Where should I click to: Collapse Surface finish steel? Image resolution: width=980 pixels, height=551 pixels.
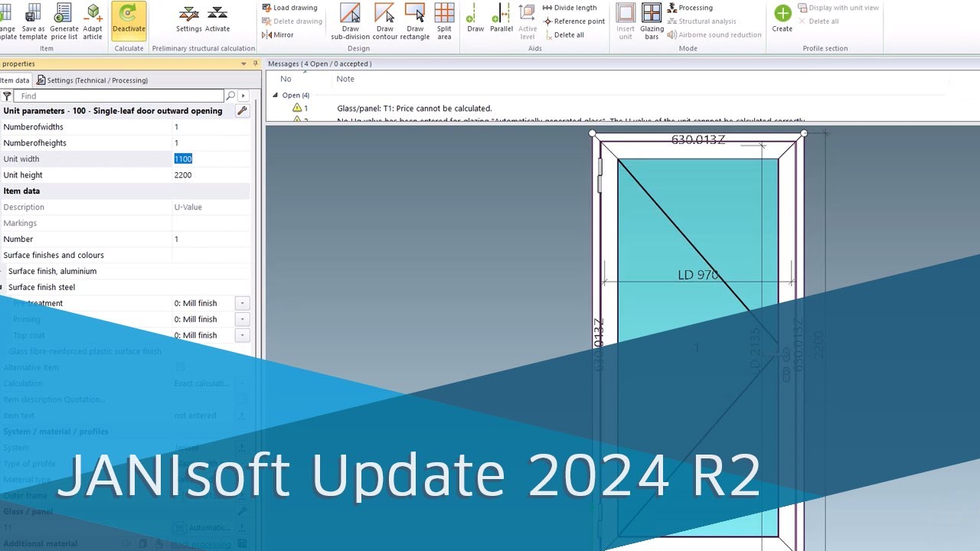[x=2, y=288]
